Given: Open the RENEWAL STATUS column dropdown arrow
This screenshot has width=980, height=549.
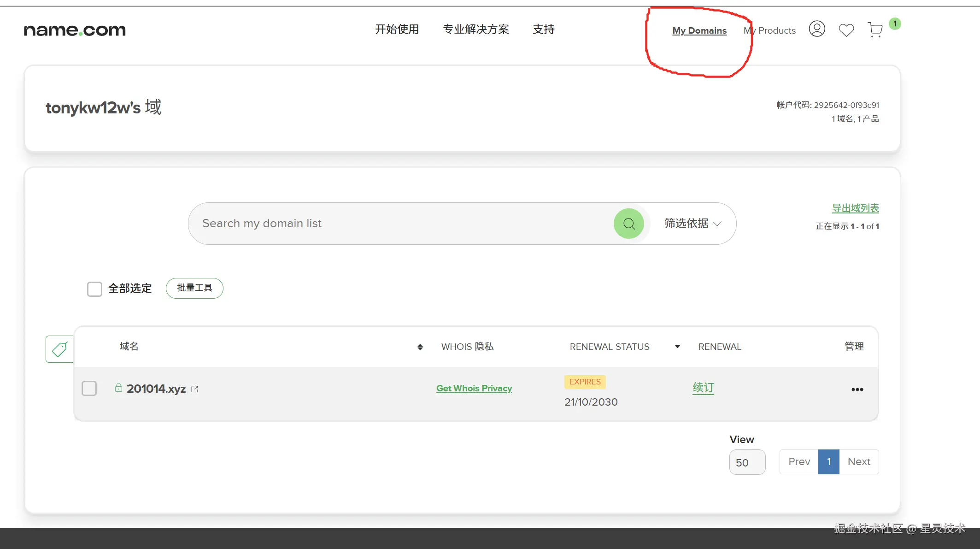Looking at the screenshot, I should coord(677,347).
